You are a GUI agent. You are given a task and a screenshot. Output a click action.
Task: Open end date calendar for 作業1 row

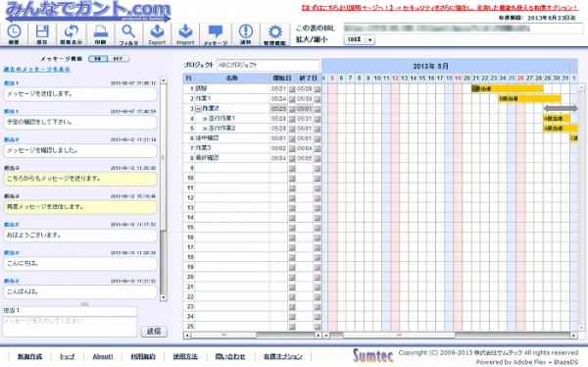(318, 99)
